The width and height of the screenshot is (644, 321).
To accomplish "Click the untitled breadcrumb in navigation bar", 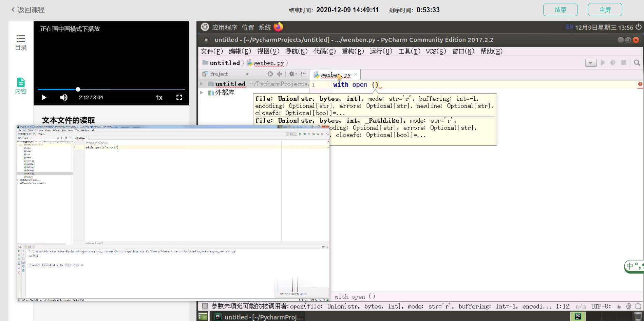I will tap(221, 63).
